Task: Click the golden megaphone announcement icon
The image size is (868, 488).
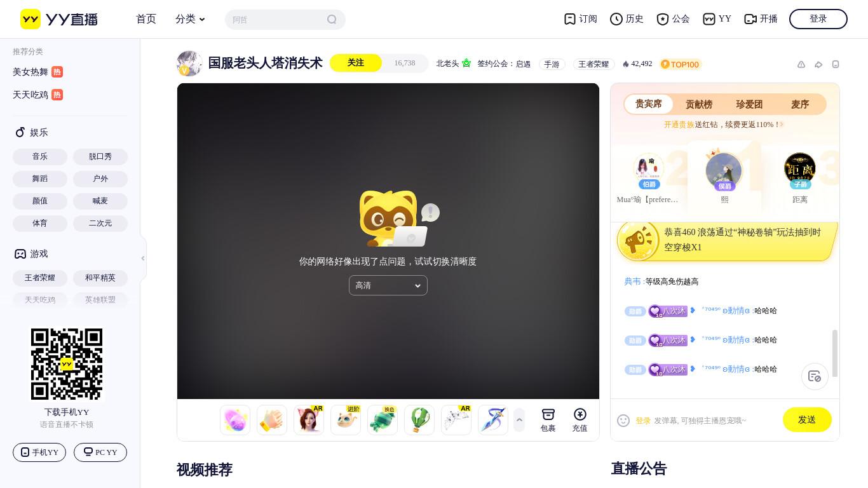Action: [639, 240]
